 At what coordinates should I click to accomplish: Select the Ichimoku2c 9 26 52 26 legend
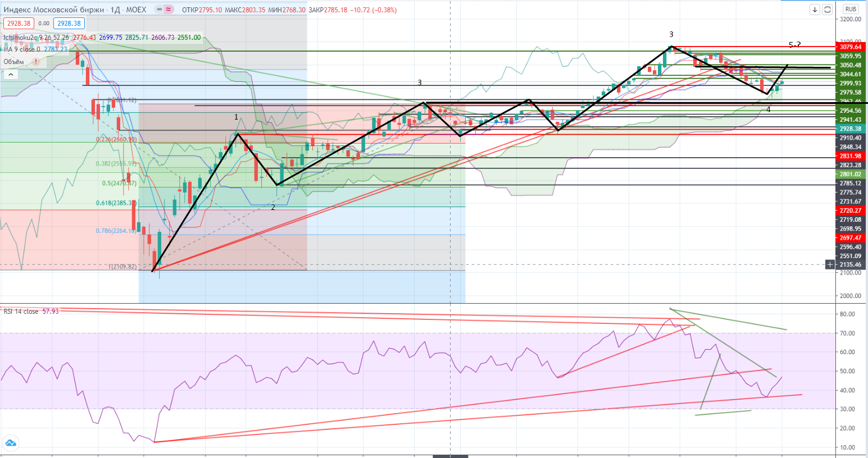[36, 38]
